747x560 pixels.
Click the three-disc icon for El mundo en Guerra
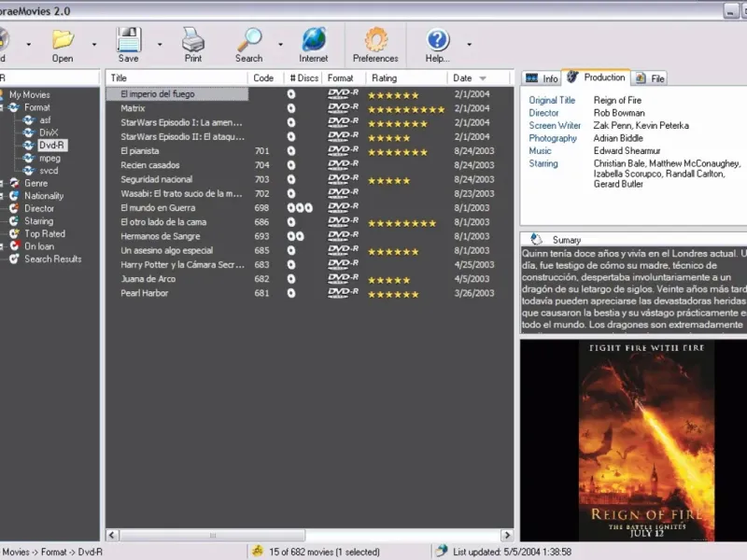[x=300, y=208]
